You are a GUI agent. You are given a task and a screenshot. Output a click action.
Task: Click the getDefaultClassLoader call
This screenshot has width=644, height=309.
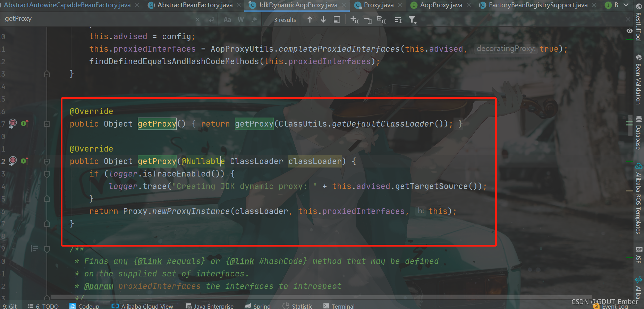[x=383, y=124]
